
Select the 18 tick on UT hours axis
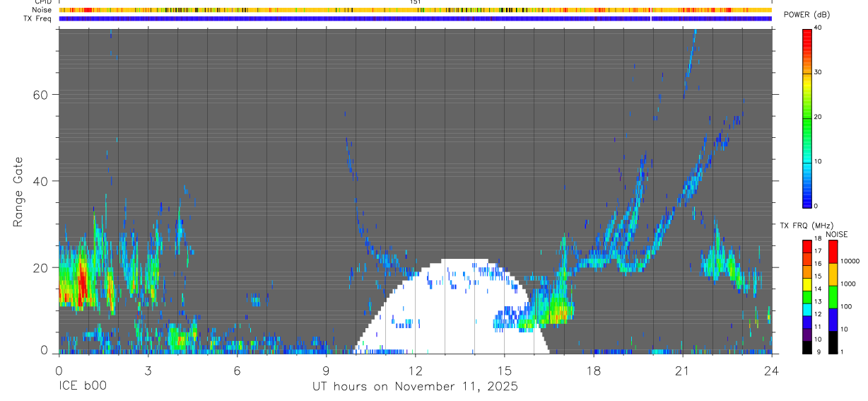click(x=594, y=370)
